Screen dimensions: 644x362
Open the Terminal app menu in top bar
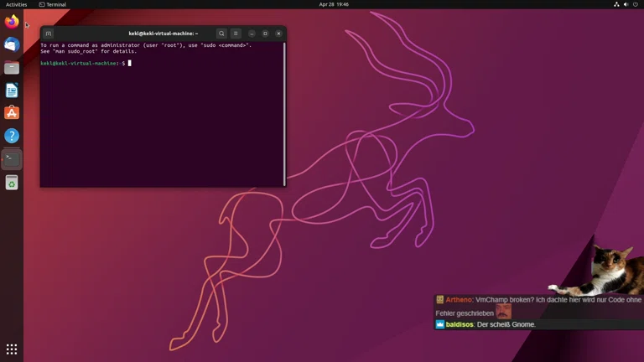click(53, 4)
